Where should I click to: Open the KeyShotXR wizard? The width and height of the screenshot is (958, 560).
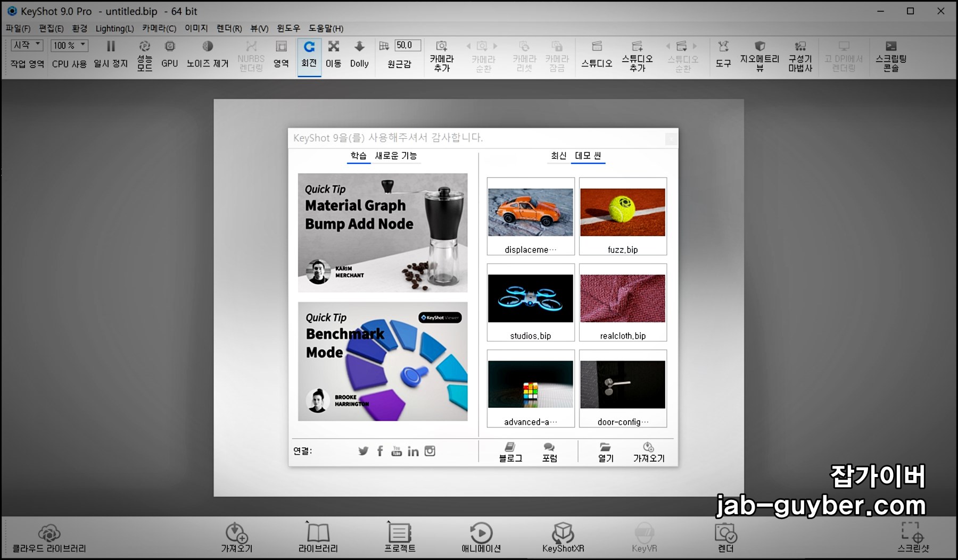click(563, 538)
